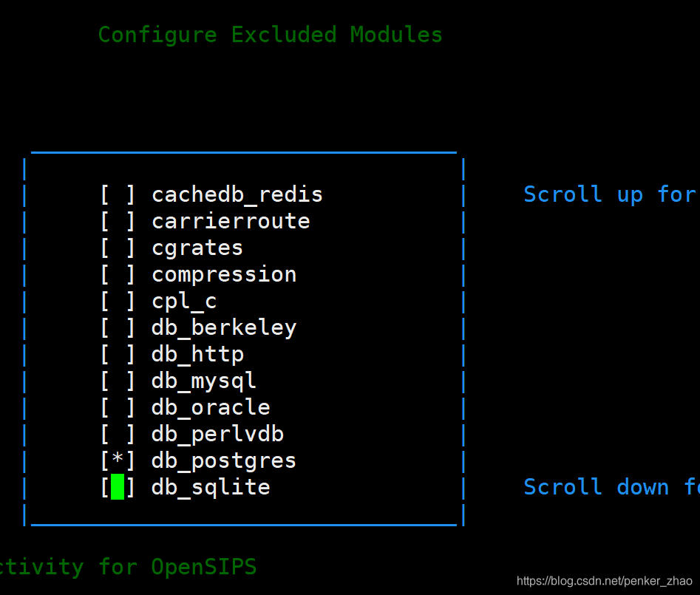Viewport: 700px width, 595px height.
Task: Toggle the db_oracle module checkbox
Action: point(115,407)
